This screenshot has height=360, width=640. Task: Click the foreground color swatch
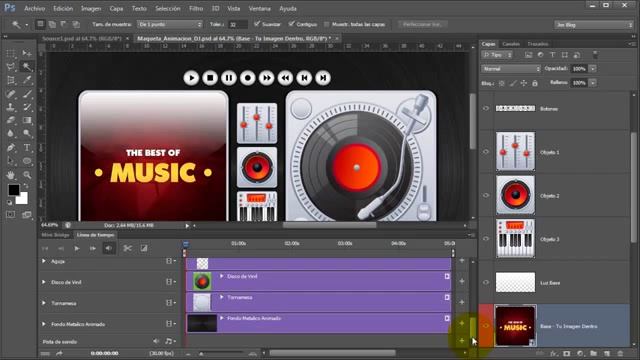coord(13,190)
